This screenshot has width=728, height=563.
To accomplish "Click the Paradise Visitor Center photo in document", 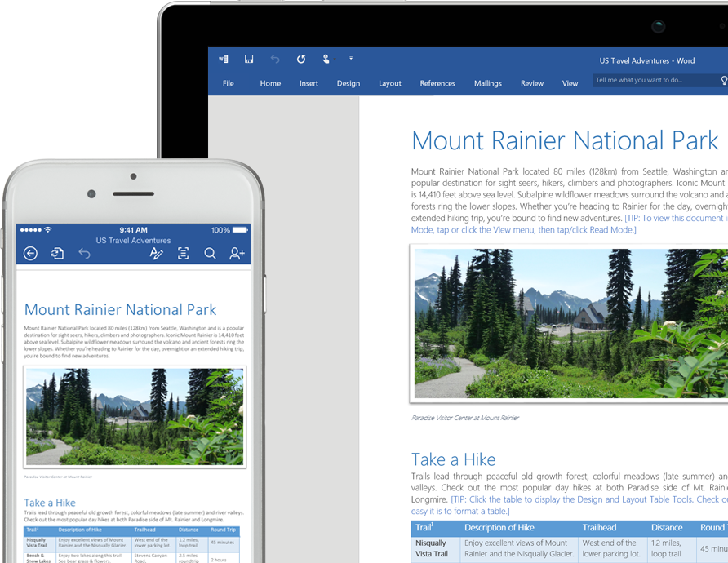I will tap(570, 323).
